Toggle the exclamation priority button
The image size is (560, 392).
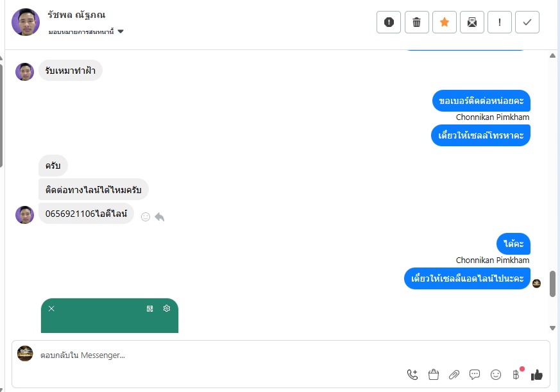pyautogui.click(x=499, y=22)
